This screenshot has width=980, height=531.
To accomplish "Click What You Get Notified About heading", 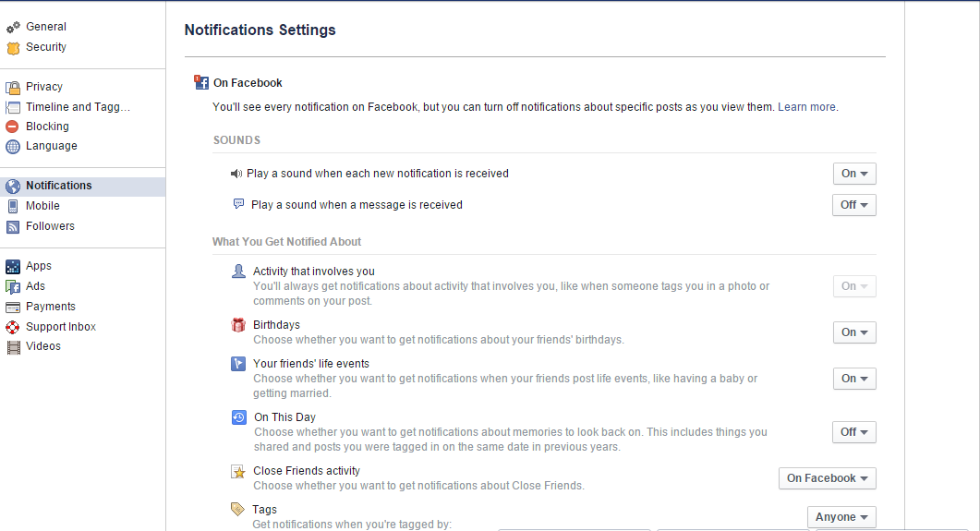I will click(287, 242).
